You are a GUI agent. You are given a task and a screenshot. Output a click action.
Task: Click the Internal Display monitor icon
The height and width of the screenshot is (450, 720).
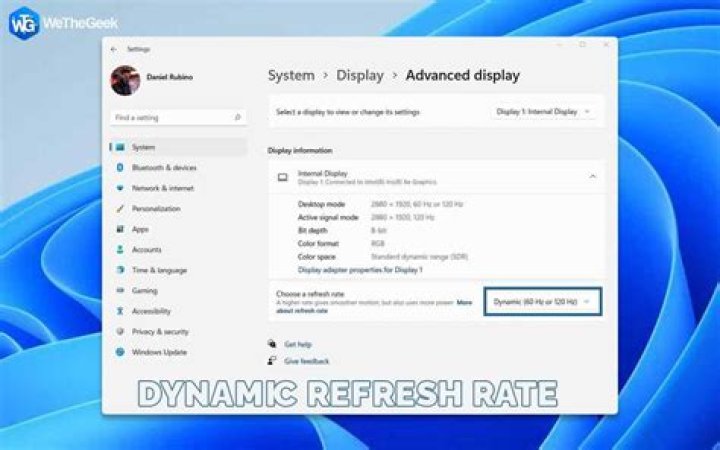[283, 177]
